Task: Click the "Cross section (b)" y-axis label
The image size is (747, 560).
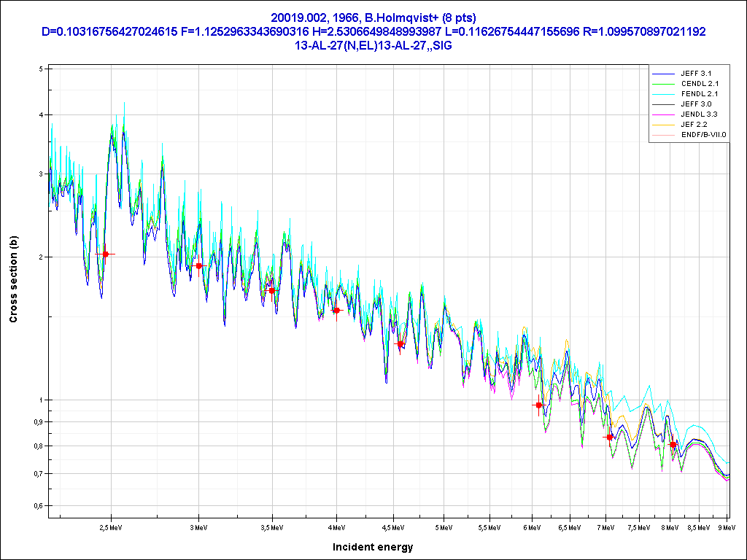Action: click(x=13, y=279)
